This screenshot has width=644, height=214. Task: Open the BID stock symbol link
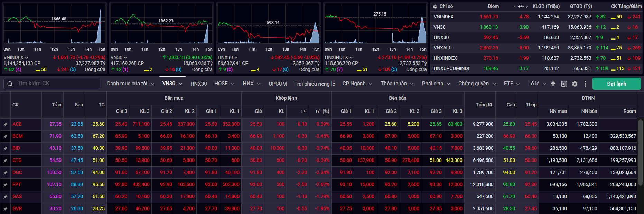coord(16,148)
